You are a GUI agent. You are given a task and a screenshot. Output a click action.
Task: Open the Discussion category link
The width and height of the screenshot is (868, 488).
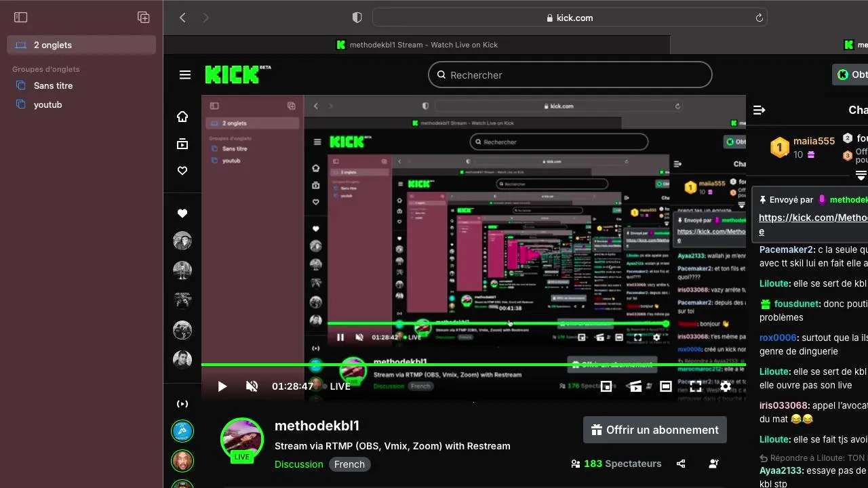299,464
